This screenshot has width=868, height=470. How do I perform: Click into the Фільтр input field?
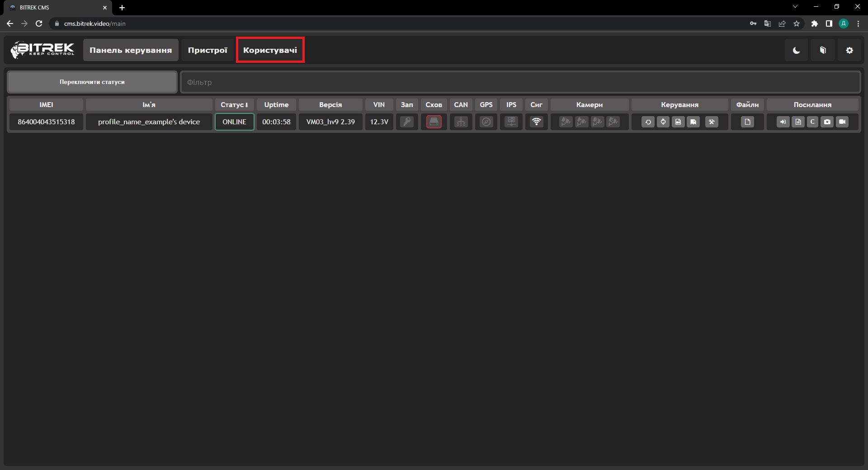(x=520, y=82)
